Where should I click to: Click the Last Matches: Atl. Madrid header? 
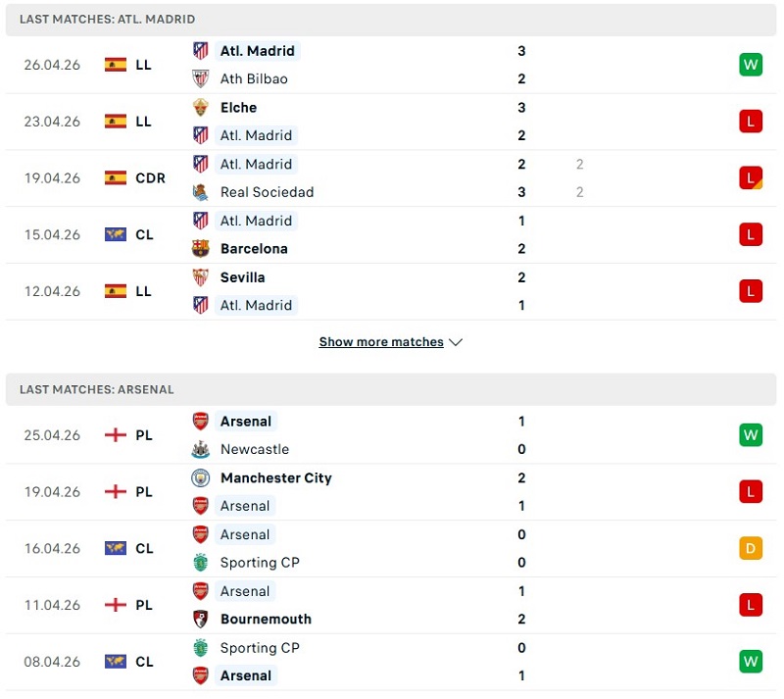107,19
